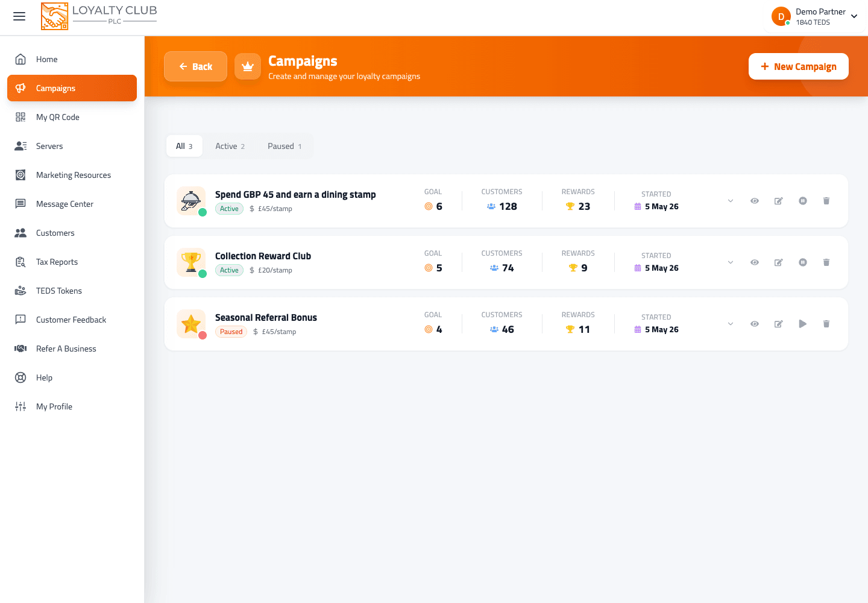Click the Help lifebuoy icon
The width and height of the screenshot is (868, 603).
click(20, 377)
